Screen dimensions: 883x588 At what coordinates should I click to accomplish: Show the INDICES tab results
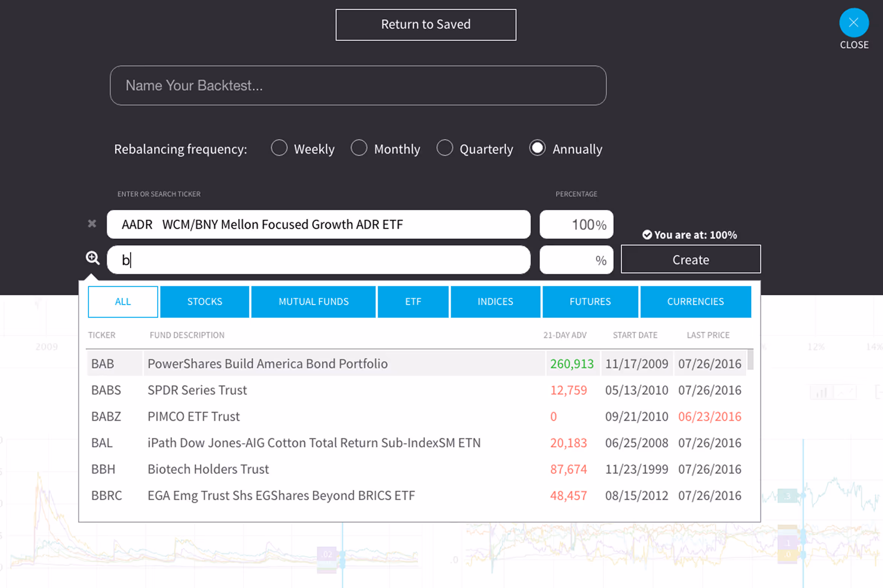tap(495, 302)
